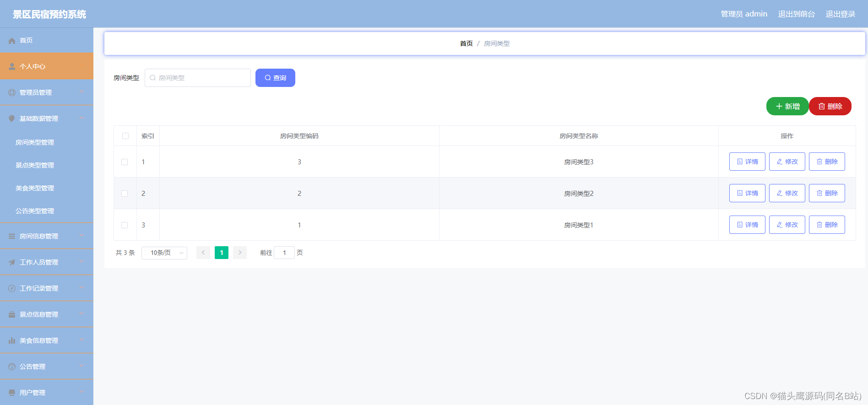Image resolution: width=868 pixels, height=405 pixels.
Task: Click the 退出到前台 link
Action: point(796,14)
